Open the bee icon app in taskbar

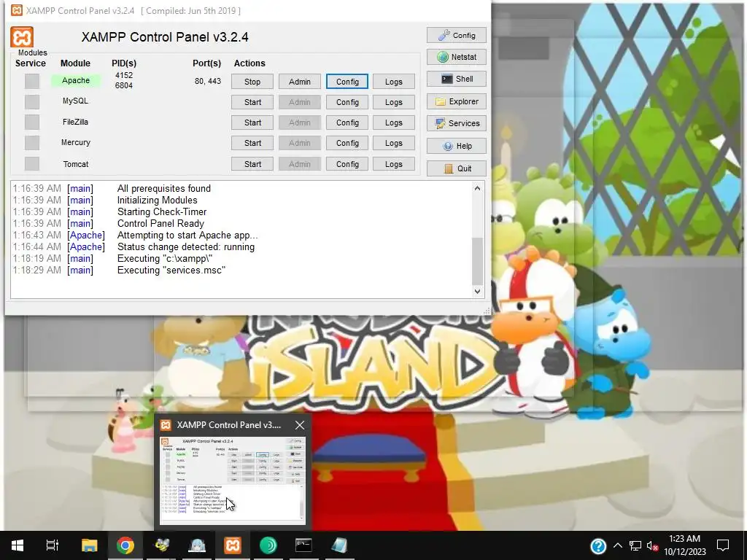(161, 545)
